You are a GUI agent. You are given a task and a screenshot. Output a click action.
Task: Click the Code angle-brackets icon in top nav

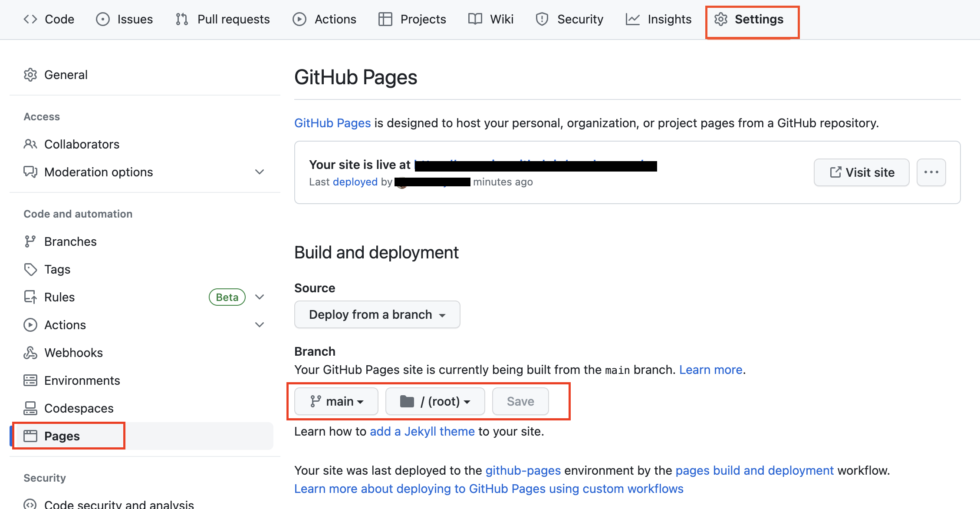click(30, 19)
